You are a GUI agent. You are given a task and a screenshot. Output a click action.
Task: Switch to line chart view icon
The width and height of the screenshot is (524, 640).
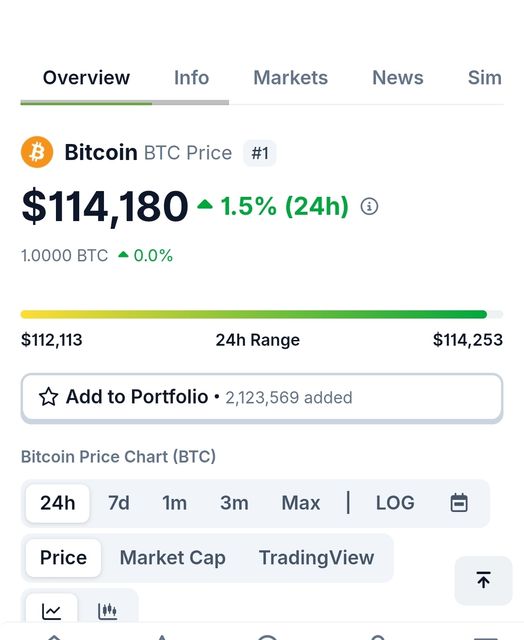51,611
